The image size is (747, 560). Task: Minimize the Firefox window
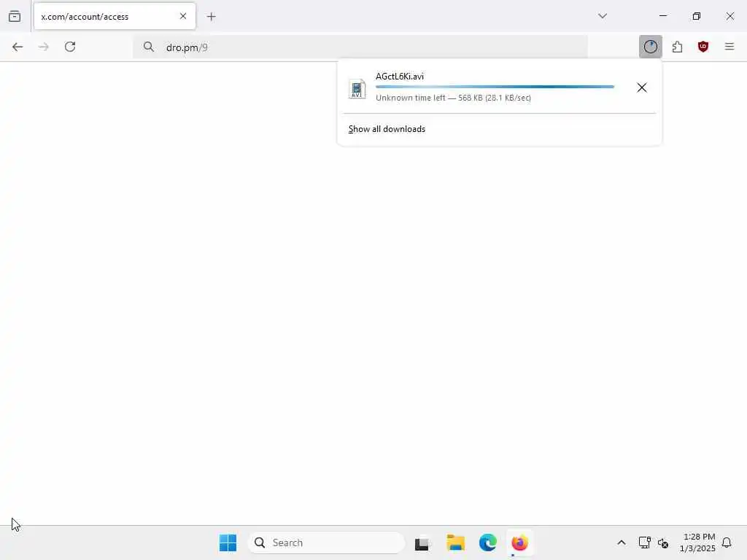(663, 16)
